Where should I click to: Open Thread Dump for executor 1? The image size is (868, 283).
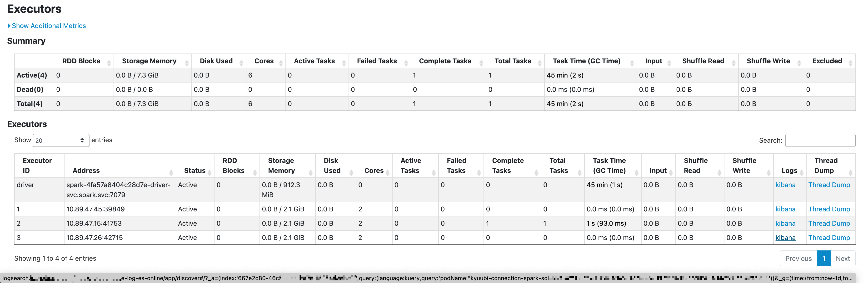tap(829, 209)
